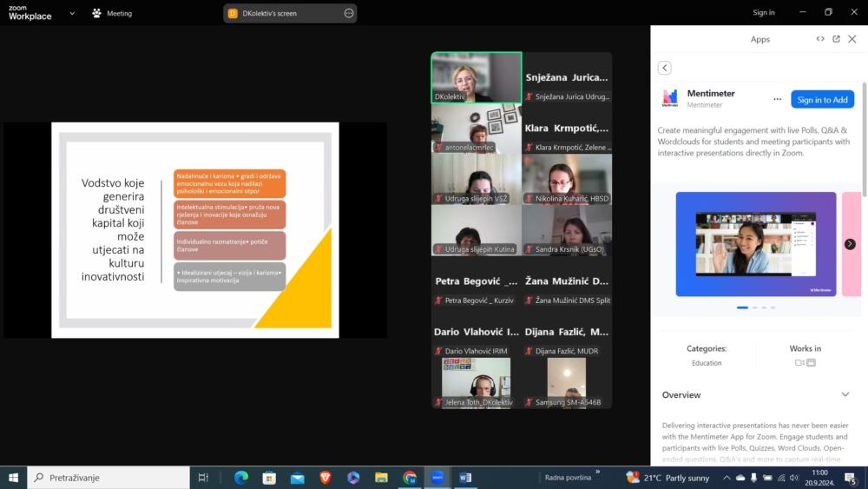Click the Sign in to Add button
Screen dimensions: 868x489
pos(822,100)
